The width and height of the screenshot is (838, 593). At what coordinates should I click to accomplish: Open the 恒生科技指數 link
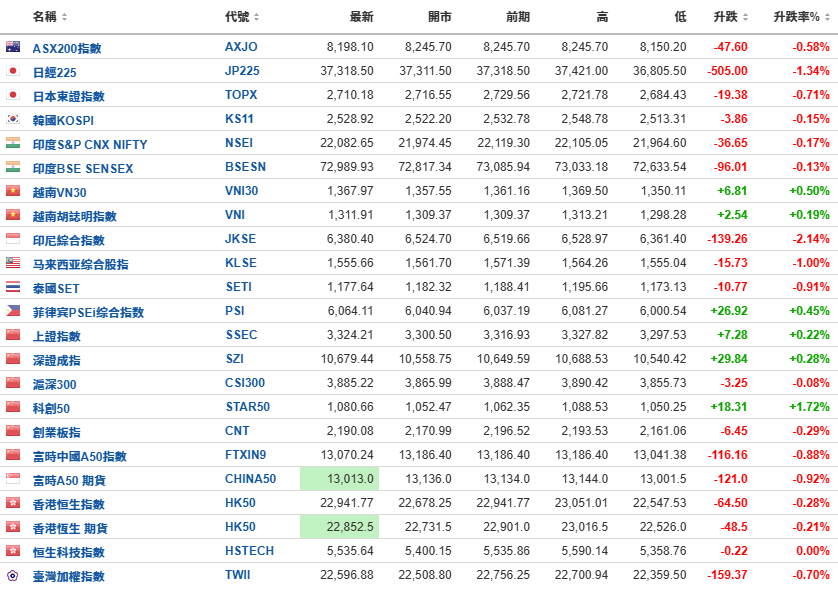[68, 552]
